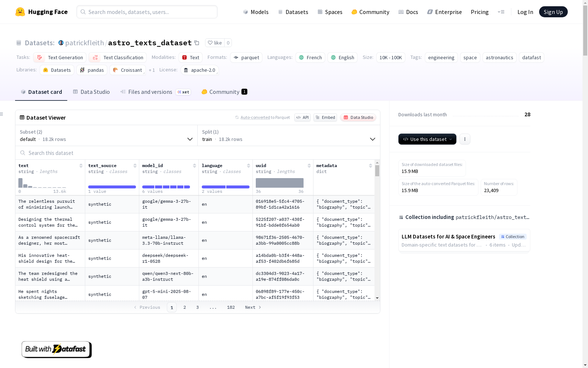Screen dimensions: 588x368
Task: Click the model_id classes distribution bar
Action: pos(166,187)
